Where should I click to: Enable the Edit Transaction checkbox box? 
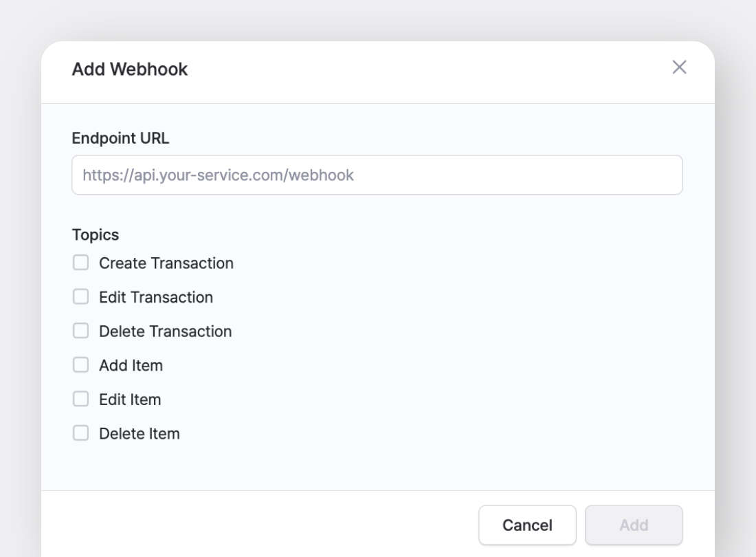tap(81, 297)
